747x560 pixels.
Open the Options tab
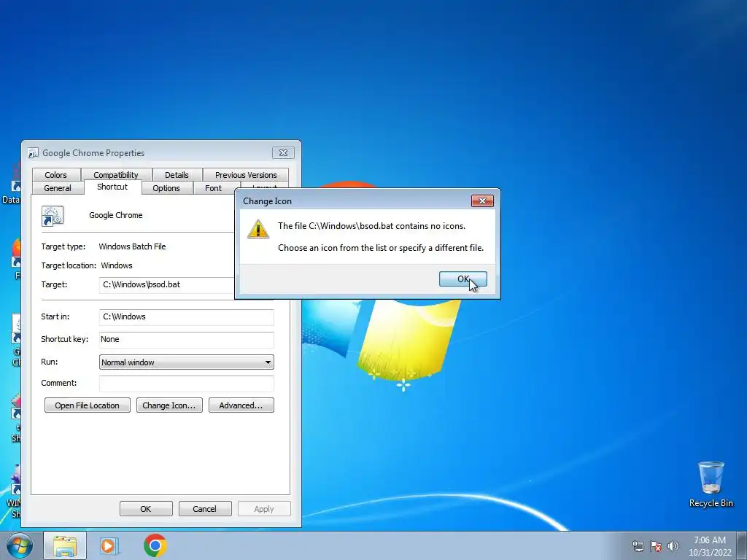pyautogui.click(x=166, y=188)
